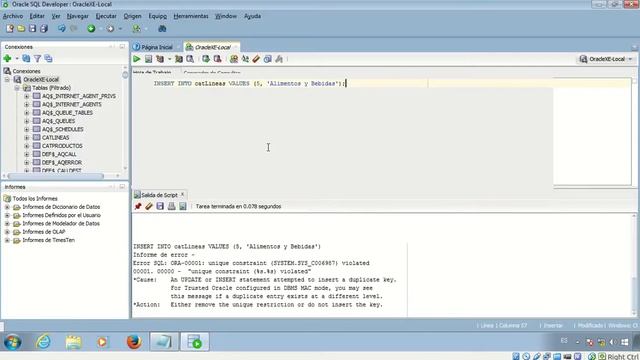
Task: Expand Informes de Diccionario de Datos
Action: tap(7, 207)
